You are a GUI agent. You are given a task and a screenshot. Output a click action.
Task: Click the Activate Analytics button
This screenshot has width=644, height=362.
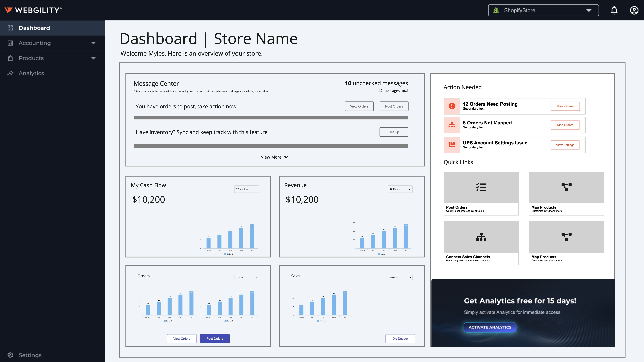pyautogui.click(x=490, y=327)
